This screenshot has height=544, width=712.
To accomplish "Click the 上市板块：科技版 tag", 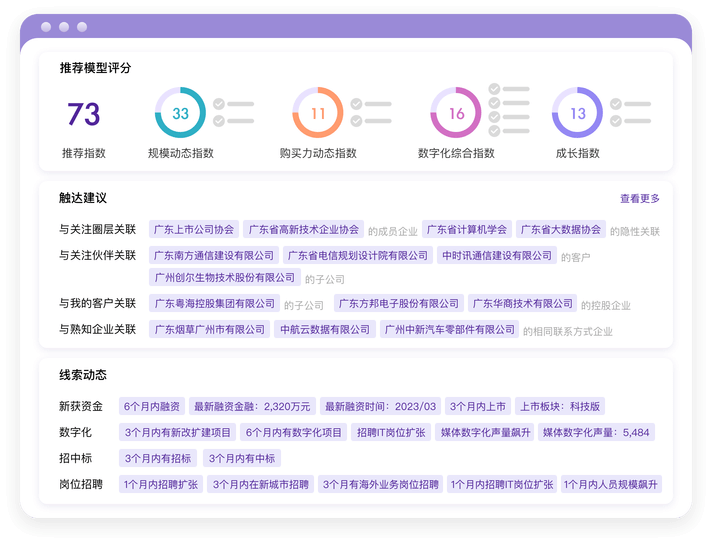I will (559, 406).
